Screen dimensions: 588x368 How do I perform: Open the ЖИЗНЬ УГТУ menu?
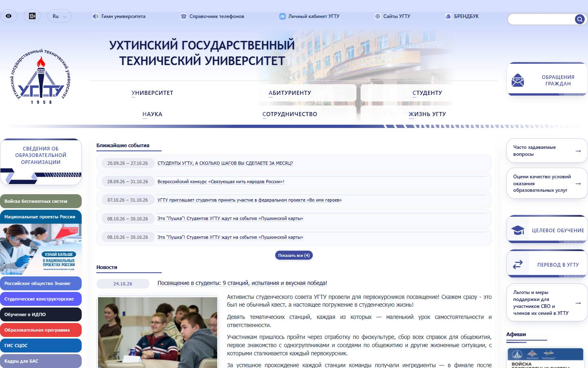point(427,114)
